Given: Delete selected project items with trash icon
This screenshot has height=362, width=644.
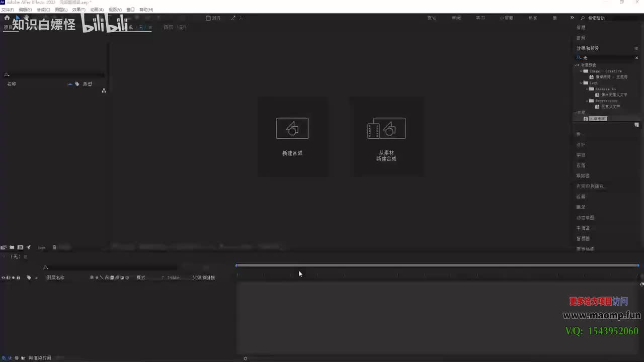Looking at the screenshot, I should click(x=54, y=247).
